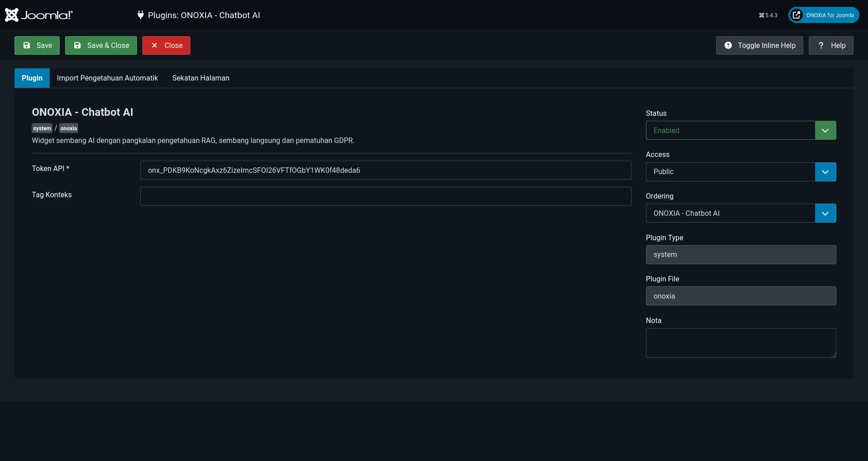
Task: Click the 'Ordering' label
Action: (x=660, y=196)
